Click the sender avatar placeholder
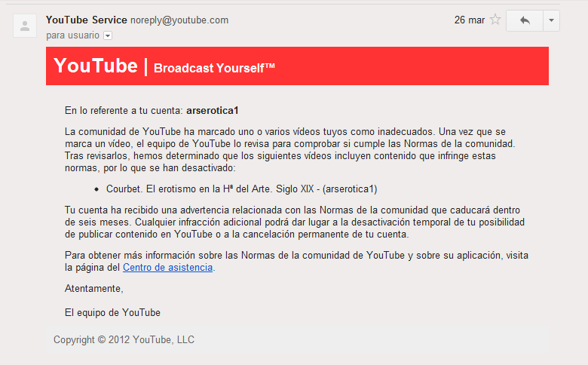Viewport: 588px width, 365px height. [25, 26]
